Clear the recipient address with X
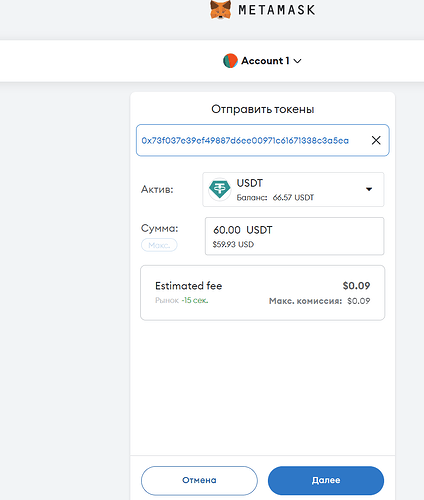The width and height of the screenshot is (424, 500). 376,140
